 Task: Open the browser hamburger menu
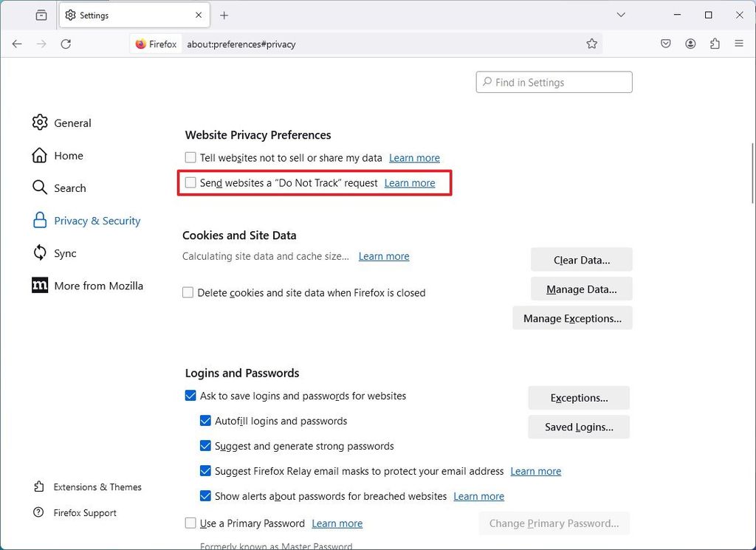739,44
